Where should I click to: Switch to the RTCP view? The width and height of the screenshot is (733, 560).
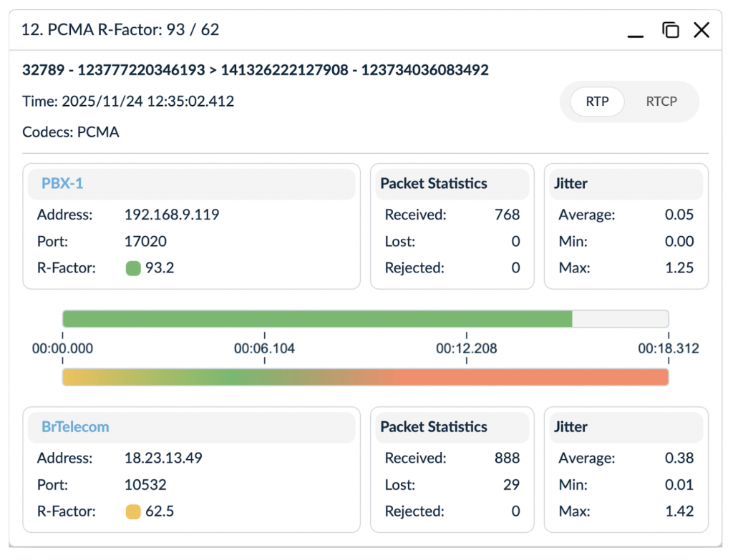click(x=661, y=102)
